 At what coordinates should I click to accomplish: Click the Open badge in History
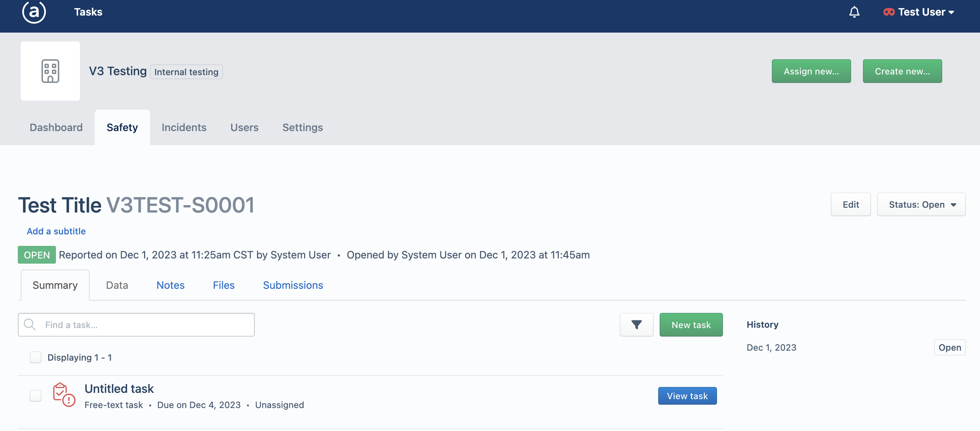click(x=950, y=347)
